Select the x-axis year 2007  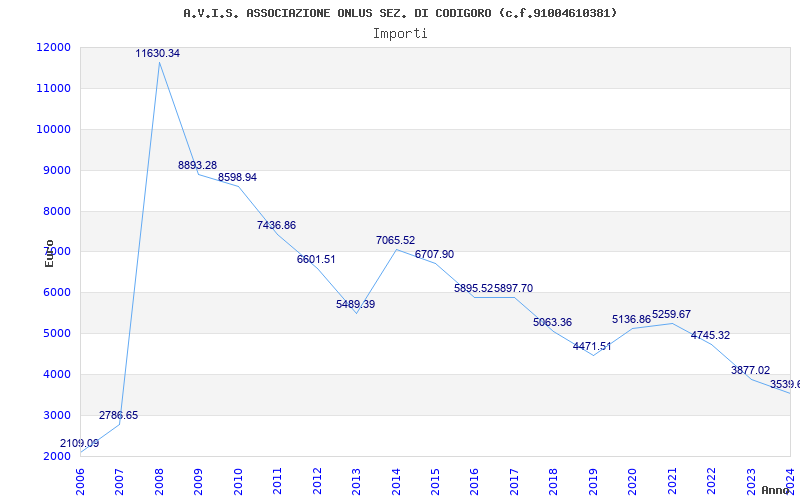119,482
